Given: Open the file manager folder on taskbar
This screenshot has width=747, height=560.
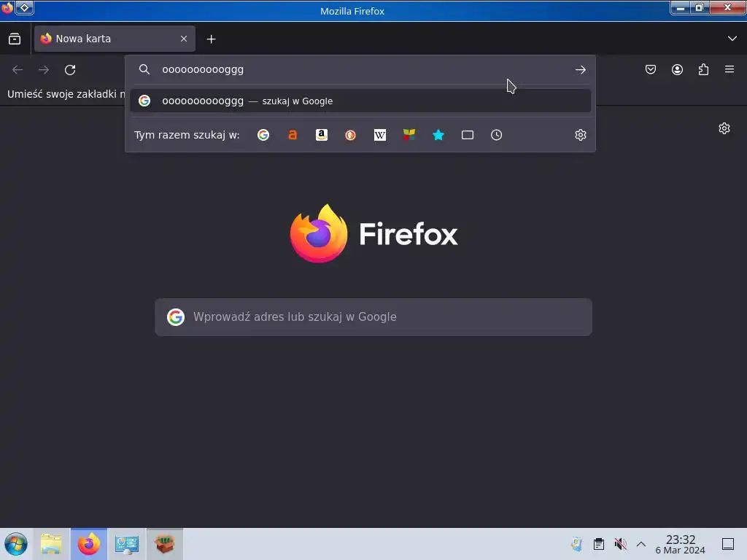Looking at the screenshot, I should click(x=51, y=544).
